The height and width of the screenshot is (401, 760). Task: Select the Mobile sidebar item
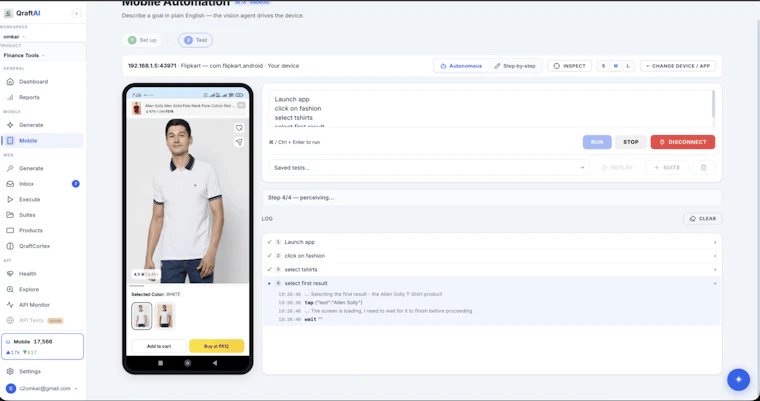(43, 141)
